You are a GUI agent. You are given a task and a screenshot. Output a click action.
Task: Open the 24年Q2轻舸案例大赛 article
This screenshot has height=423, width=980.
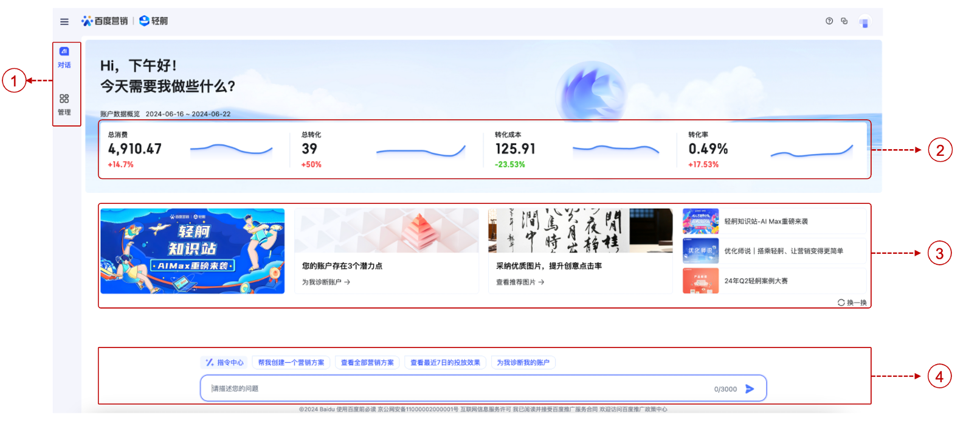756,281
